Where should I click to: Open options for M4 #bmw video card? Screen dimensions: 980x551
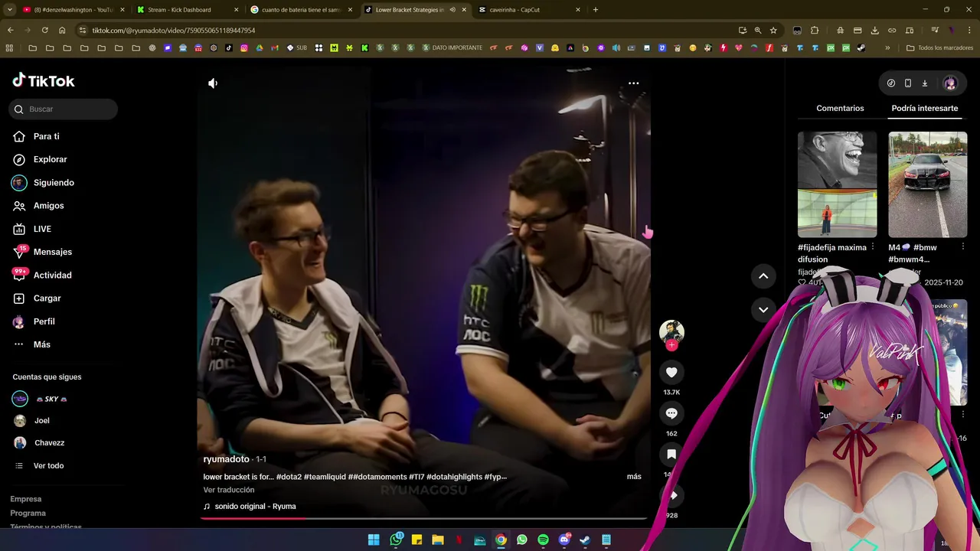pyautogui.click(x=963, y=247)
